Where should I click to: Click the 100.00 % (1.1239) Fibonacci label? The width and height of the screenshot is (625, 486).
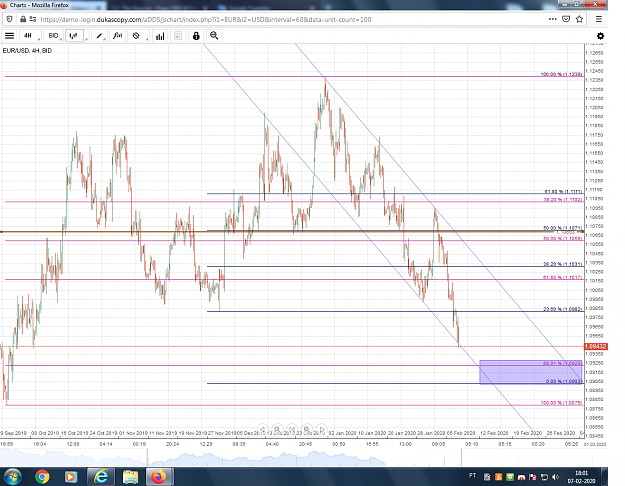click(x=561, y=74)
